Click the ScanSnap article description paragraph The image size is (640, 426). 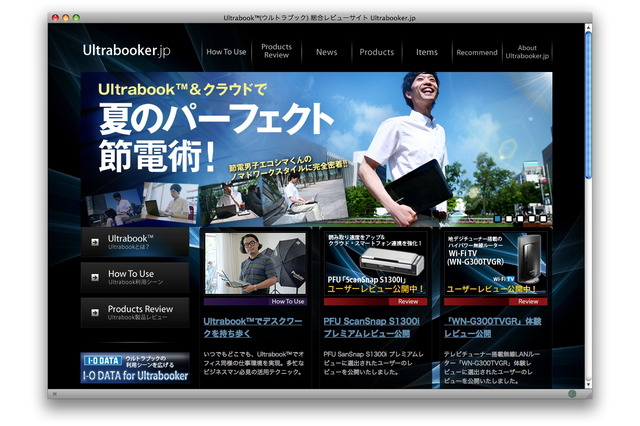coord(373,363)
